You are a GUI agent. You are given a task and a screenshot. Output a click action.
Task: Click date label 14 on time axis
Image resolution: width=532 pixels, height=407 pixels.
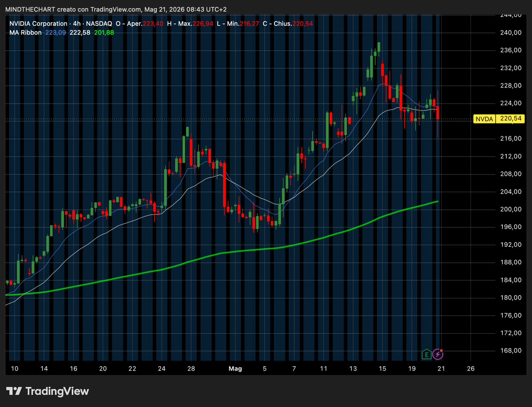click(x=44, y=369)
